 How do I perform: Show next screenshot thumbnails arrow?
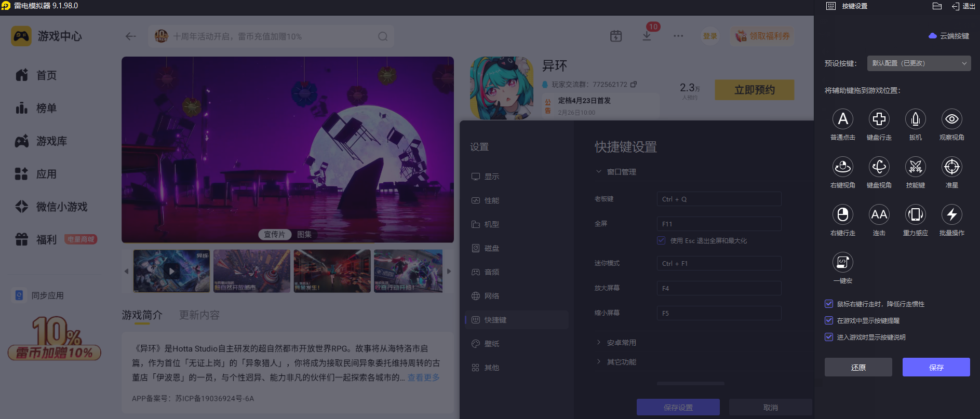(x=449, y=271)
